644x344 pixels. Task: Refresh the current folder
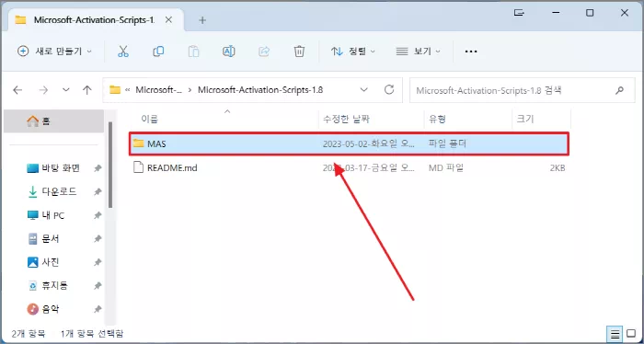(x=389, y=90)
